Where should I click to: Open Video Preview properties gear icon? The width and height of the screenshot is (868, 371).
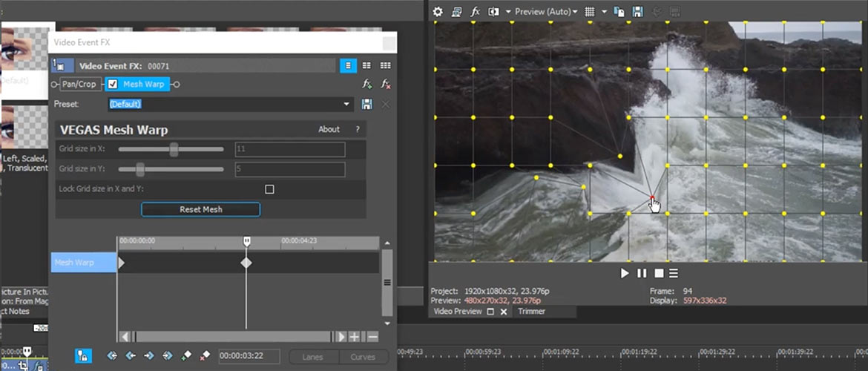click(x=438, y=12)
